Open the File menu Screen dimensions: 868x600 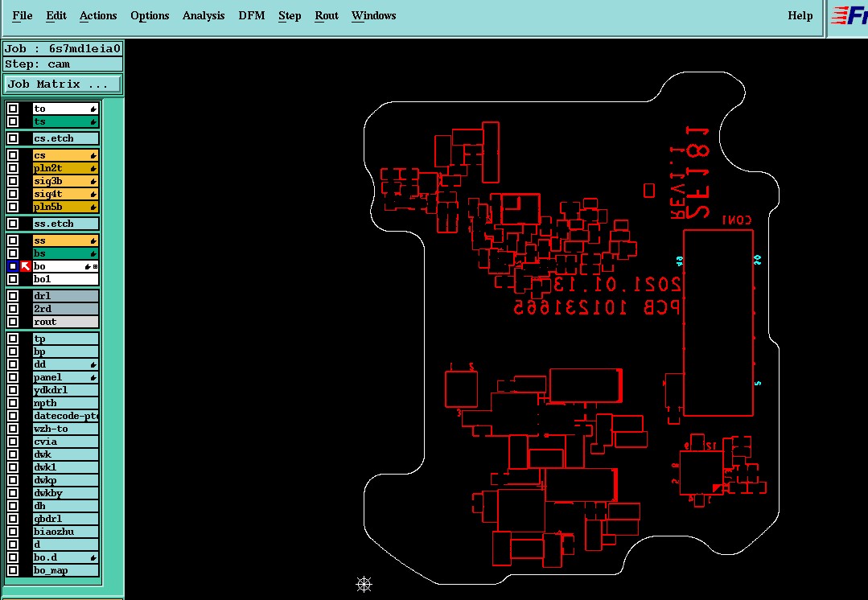[23, 15]
